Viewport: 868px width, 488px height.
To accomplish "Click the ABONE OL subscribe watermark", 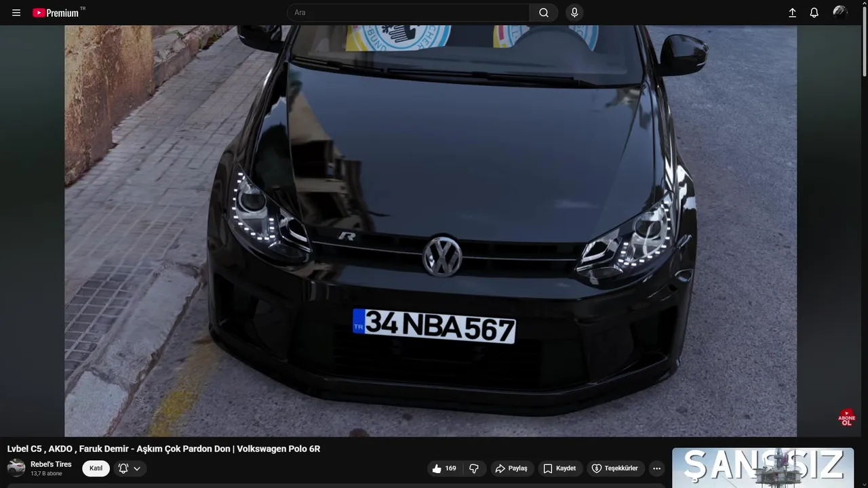I will tap(846, 418).
